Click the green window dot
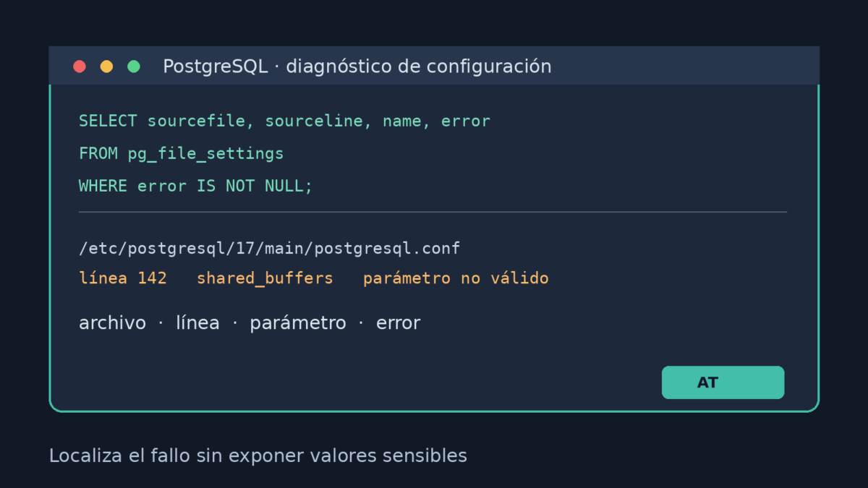Image resolution: width=868 pixels, height=488 pixels. coord(134,67)
